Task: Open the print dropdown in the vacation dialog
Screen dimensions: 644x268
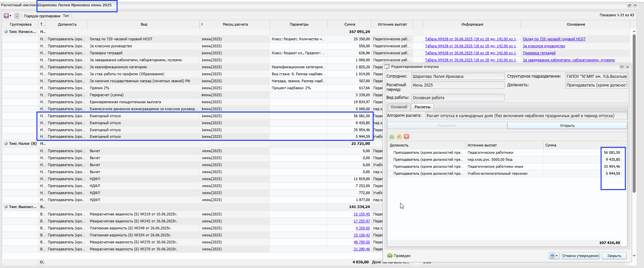Action: pyautogui.click(x=554, y=256)
